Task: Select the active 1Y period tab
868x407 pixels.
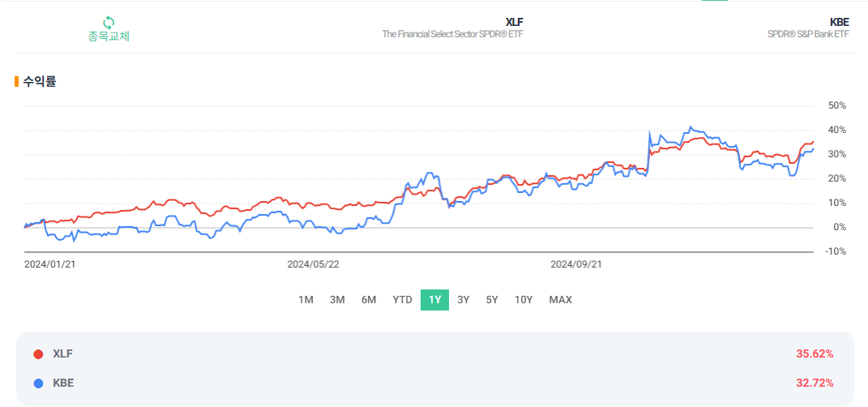Action: pos(434,300)
